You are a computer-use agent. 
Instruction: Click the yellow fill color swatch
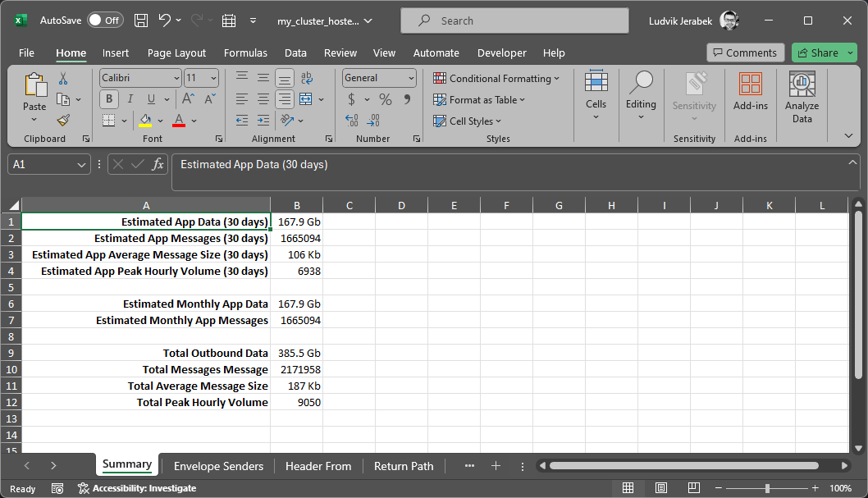point(146,121)
